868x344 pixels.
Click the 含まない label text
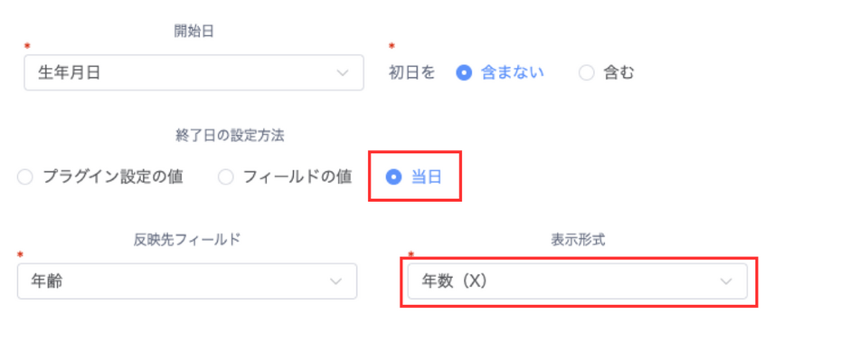pos(513,72)
